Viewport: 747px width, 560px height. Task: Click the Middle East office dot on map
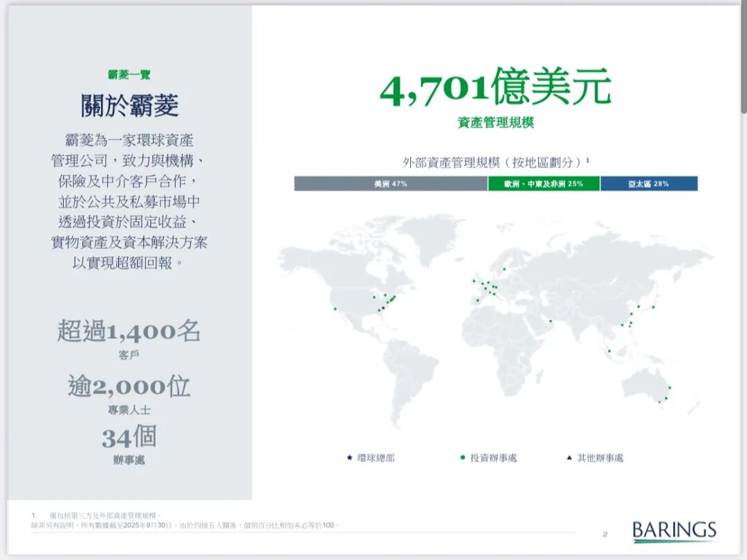[551, 321]
